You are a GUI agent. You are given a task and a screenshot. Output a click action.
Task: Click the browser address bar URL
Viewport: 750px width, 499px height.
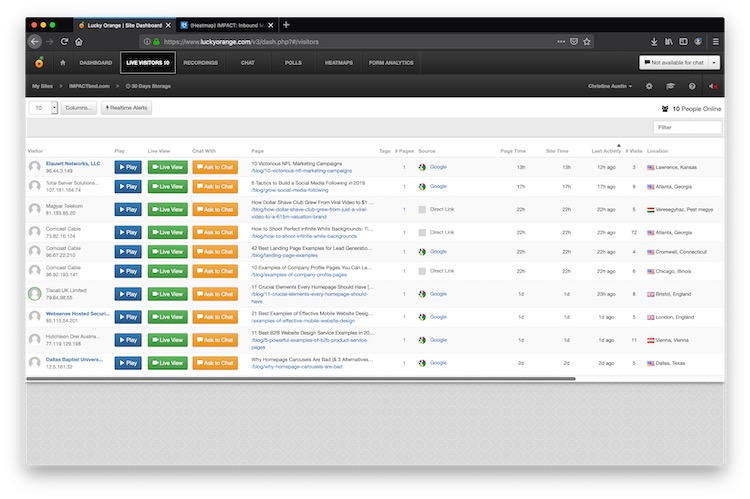tap(241, 42)
